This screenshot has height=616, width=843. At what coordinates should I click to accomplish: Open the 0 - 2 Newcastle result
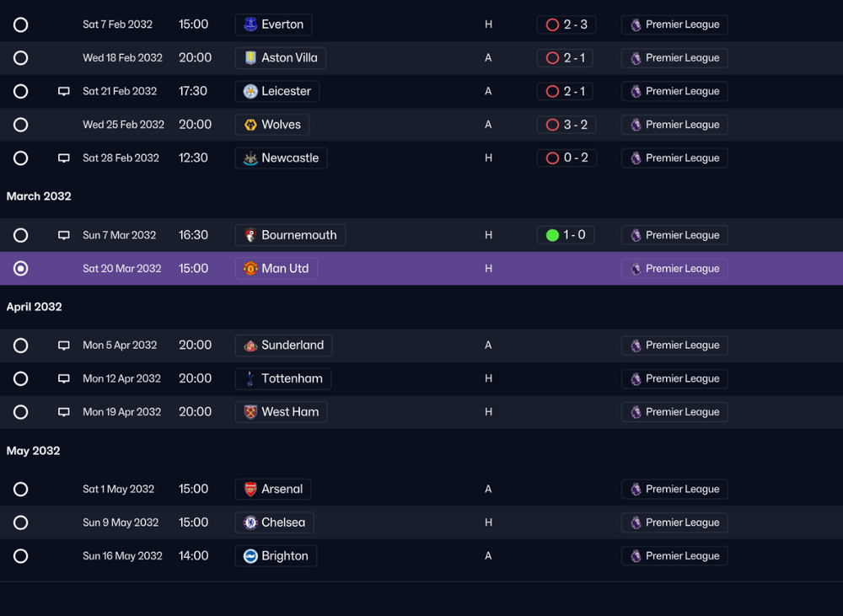click(566, 158)
